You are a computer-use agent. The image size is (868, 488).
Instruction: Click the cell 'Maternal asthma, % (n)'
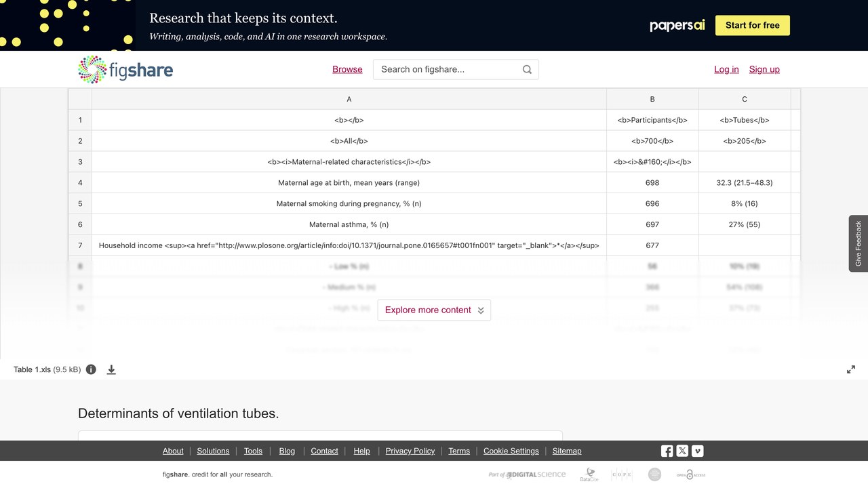click(349, 224)
